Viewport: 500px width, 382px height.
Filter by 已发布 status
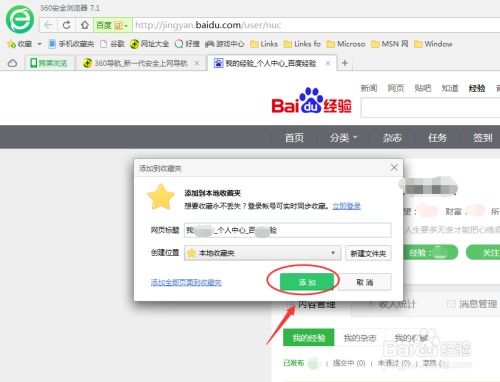(x=294, y=363)
